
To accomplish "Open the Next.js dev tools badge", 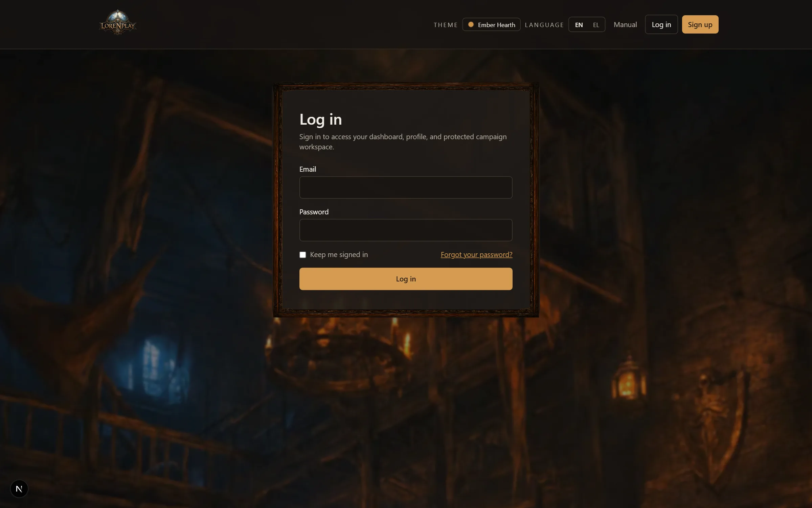I will tap(19, 489).
